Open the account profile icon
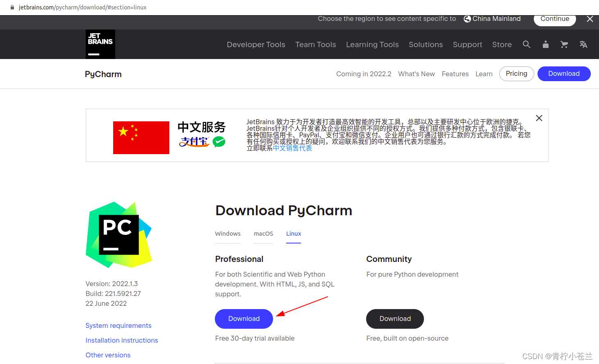 click(545, 44)
